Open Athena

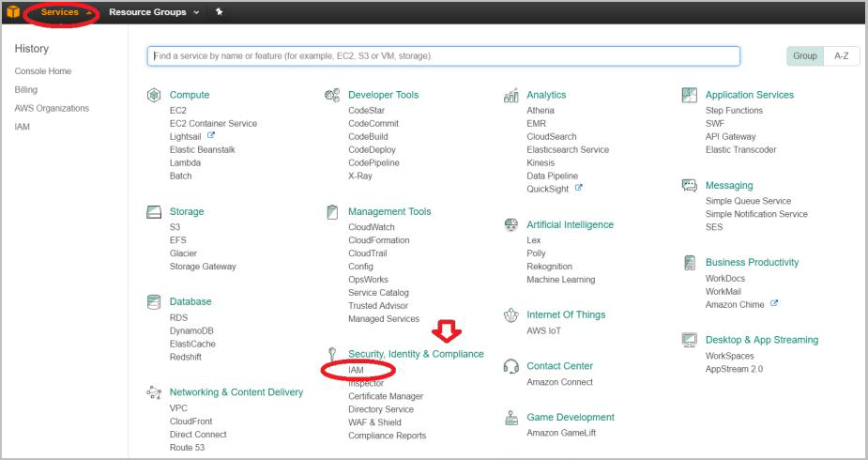541,110
